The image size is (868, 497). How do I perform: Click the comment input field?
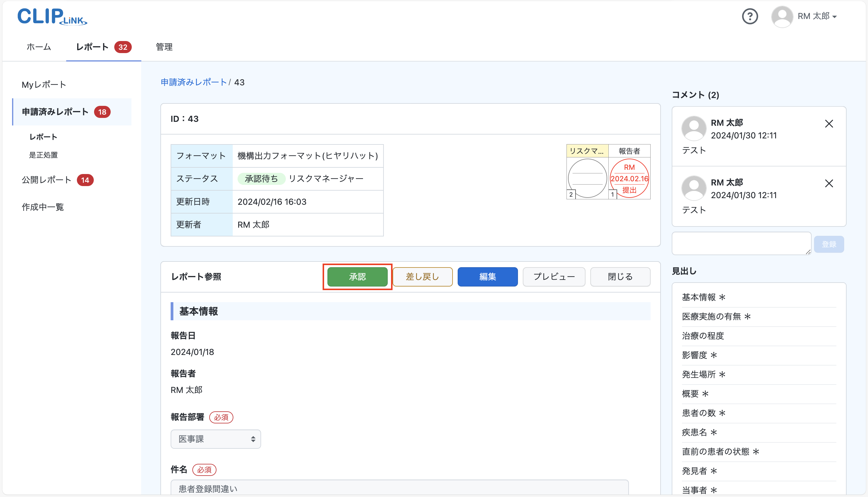pyautogui.click(x=741, y=243)
